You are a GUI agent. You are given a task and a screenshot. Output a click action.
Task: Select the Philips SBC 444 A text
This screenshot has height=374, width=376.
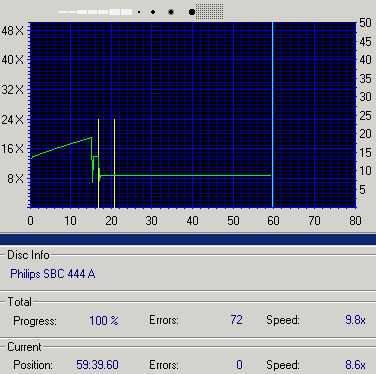pyautogui.click(x=53, y=274)
